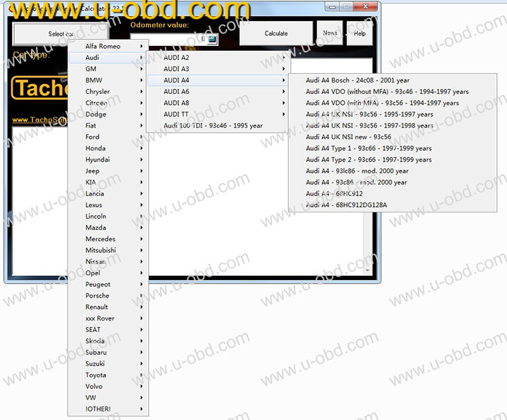Viewport: 507px width, 420px height.
Task: Open Renault brand submenu
Action: click(108, 307)
